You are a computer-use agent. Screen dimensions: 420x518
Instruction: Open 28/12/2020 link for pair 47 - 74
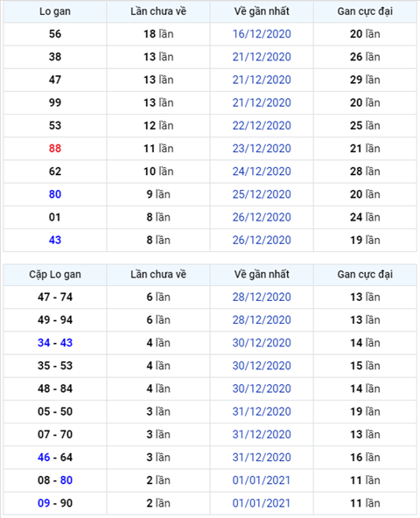(x=262, y=297)
